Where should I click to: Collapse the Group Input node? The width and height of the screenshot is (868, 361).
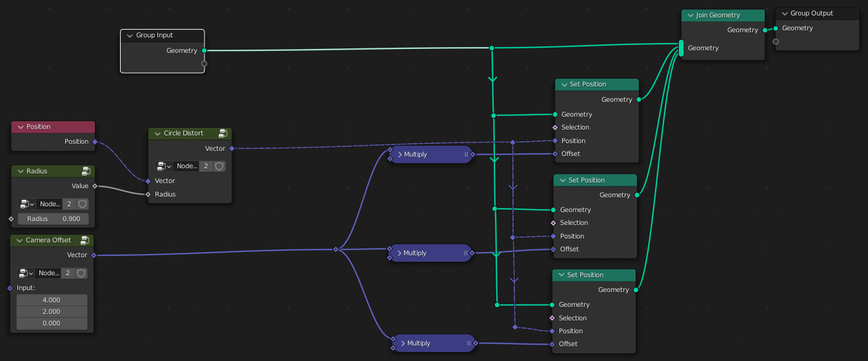pos(130,36)
